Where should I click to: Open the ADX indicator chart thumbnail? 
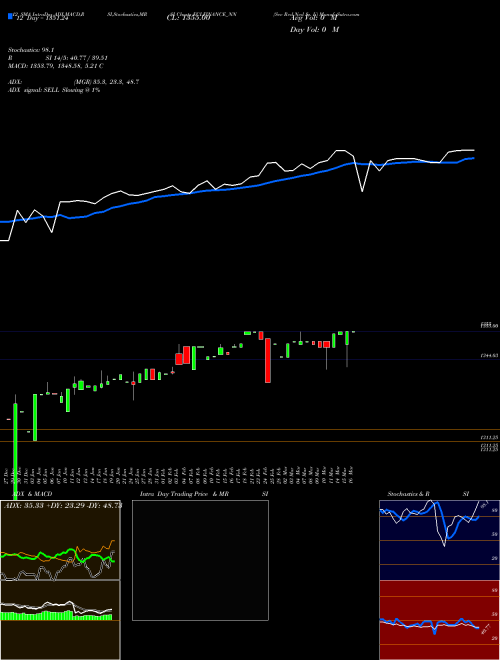click(x=60, y=540)
